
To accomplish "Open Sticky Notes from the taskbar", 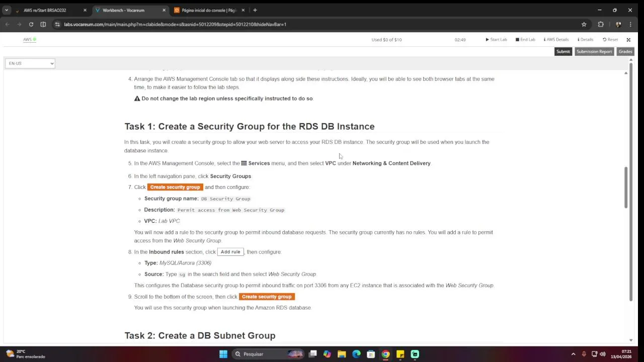I will click(400, 354).
